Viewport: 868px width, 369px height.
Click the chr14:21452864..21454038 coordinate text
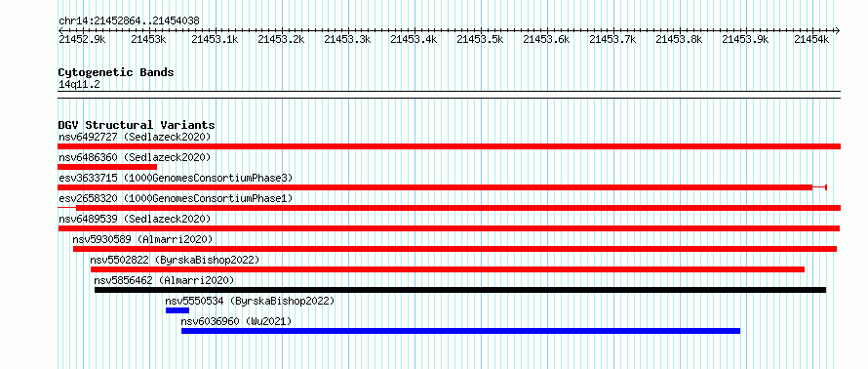click(x=129, y=21)
